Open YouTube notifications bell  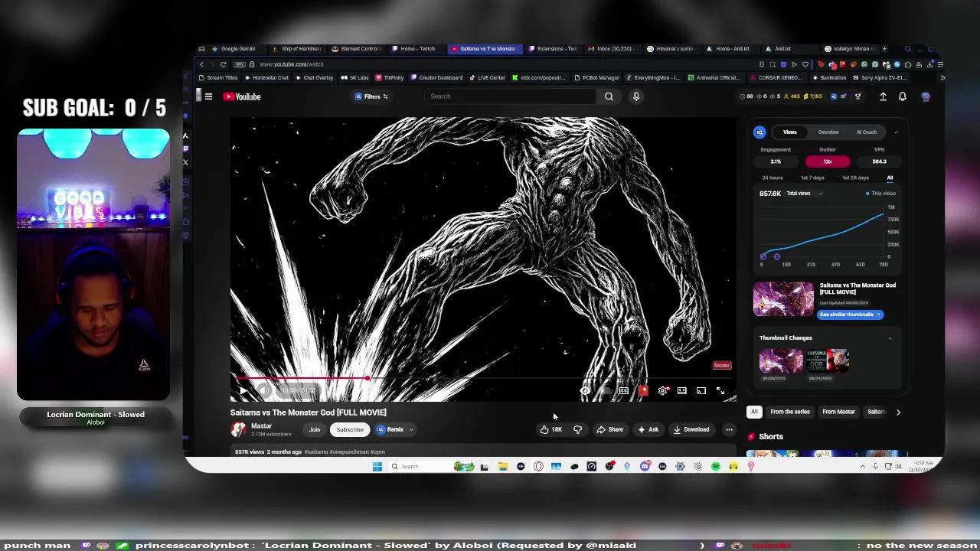(903, 96)
